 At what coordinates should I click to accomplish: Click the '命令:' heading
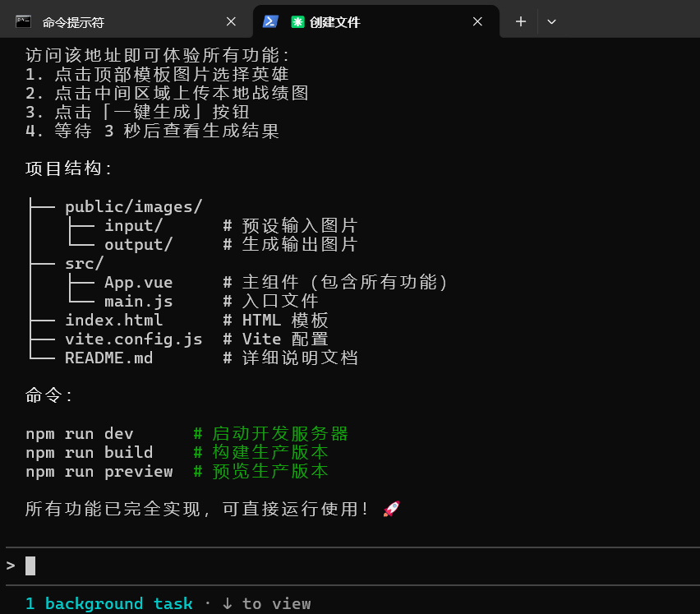(x=48, y=395)
